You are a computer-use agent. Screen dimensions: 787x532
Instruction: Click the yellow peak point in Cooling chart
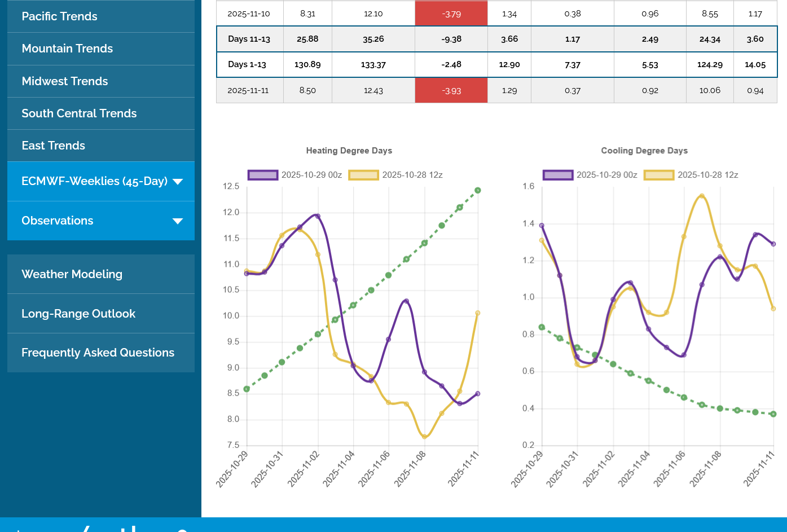pos(702,196)
